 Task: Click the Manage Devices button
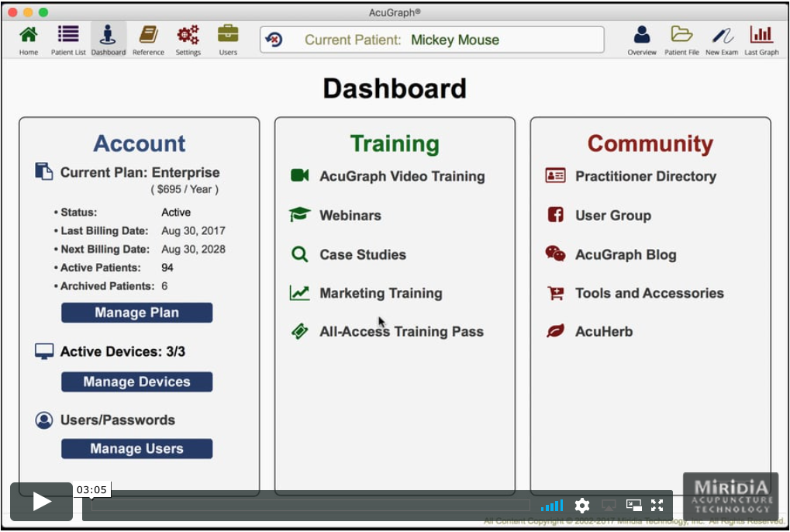click(137, 382)
